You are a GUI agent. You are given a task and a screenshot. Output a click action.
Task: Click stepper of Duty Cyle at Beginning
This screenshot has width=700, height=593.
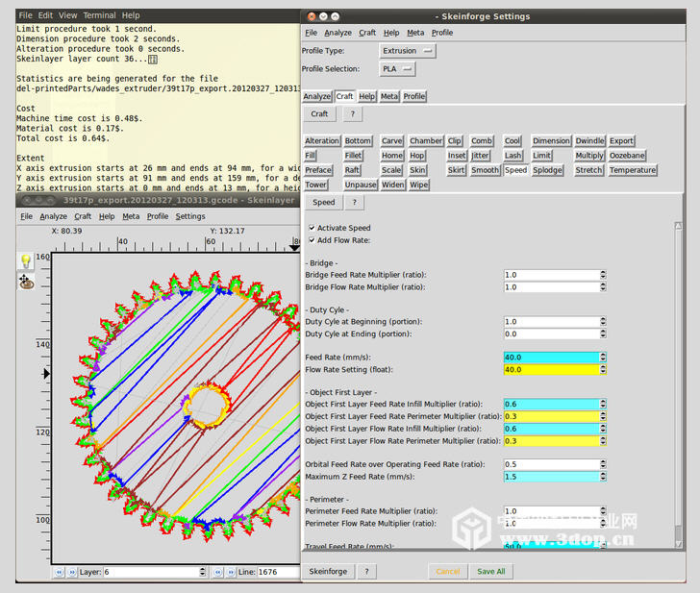point(603,322)
